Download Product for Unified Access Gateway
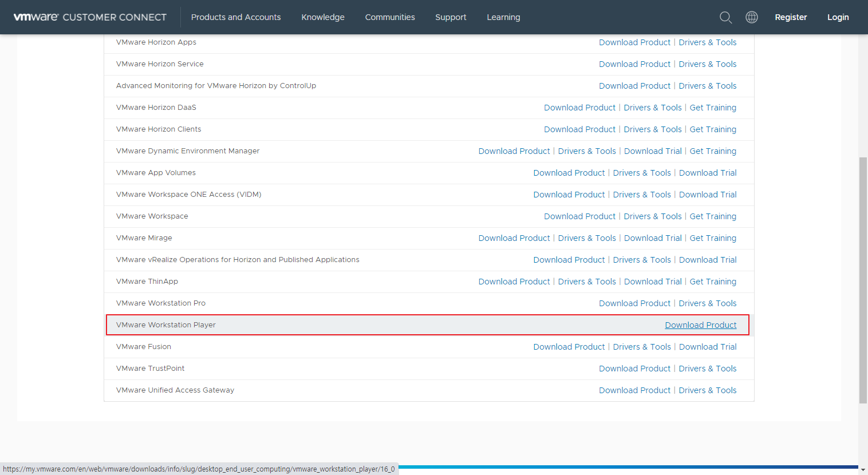Viewport: 868px width, 475px height. coord(634,390)
